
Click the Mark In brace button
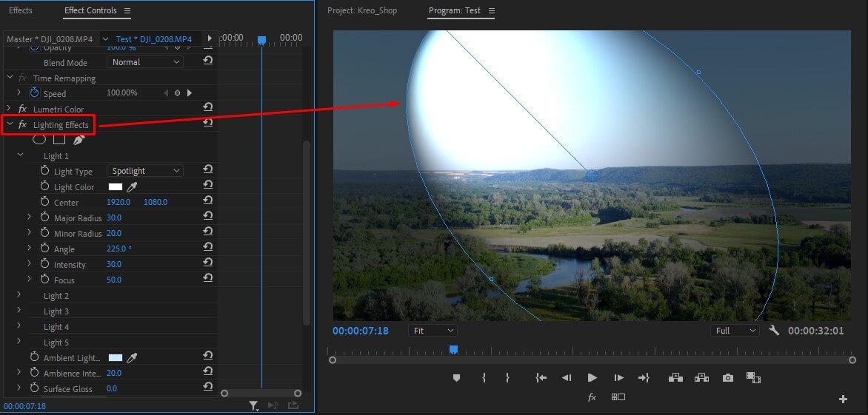coord(484,378)
